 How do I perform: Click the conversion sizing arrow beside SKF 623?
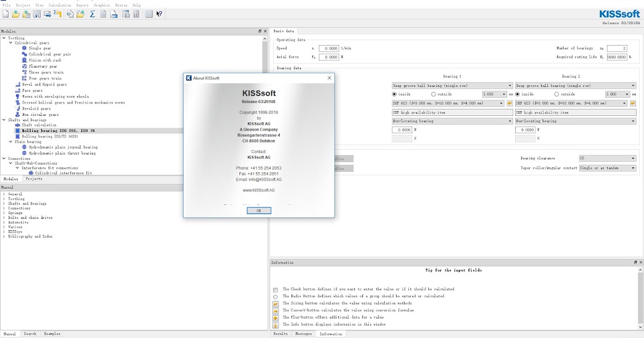(x=509, y=102)
